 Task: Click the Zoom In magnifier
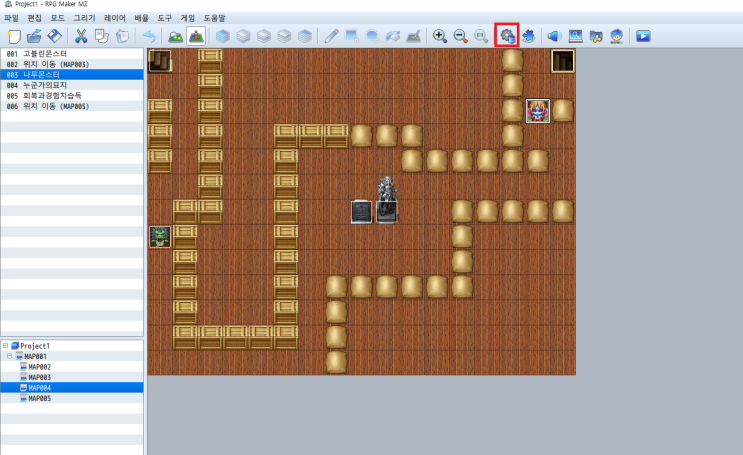tap(440, 36)
